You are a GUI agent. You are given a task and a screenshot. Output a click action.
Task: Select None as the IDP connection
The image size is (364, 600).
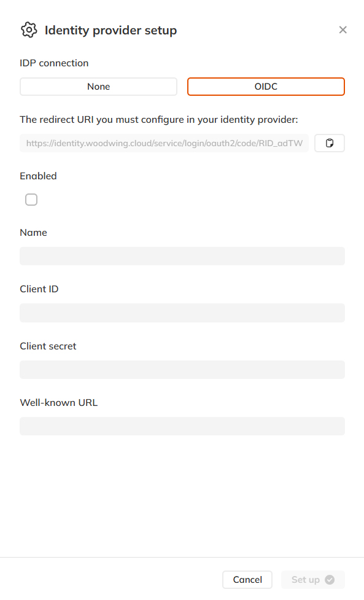click(98, 86)
